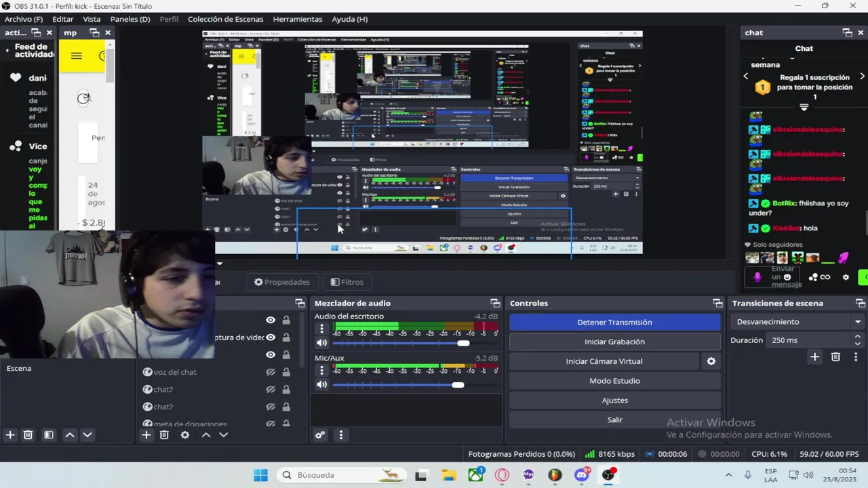The image size is (868, 488).
Task: Open Ajustes from Controles panel
Action: 614,401
